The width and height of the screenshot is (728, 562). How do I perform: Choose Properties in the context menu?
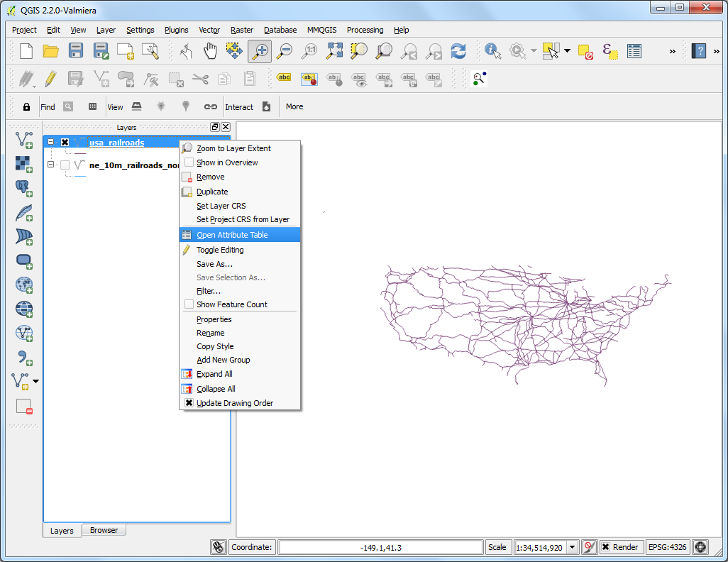[x=240, y=319]
